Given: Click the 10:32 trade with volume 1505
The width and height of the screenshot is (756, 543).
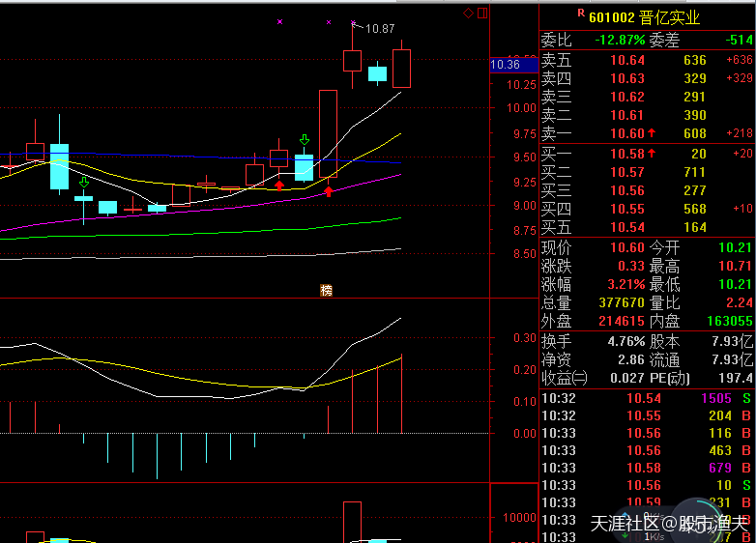Looking at the screenshot, I should (646, 398).
